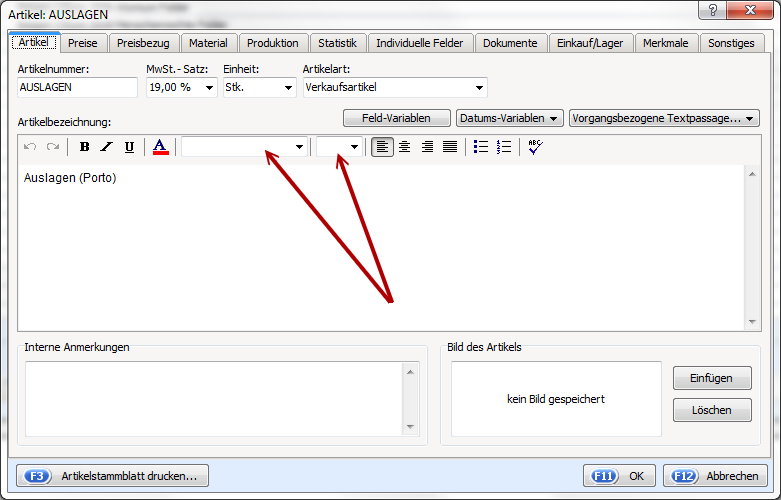Open the Material tab
The image size is (781, 500).
(x=208, y=43)
